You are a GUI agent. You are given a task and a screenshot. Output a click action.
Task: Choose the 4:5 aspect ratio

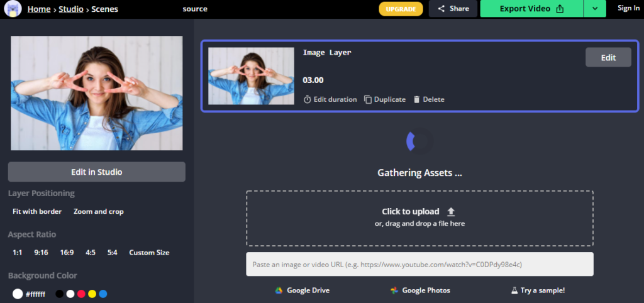click(91, 253)
